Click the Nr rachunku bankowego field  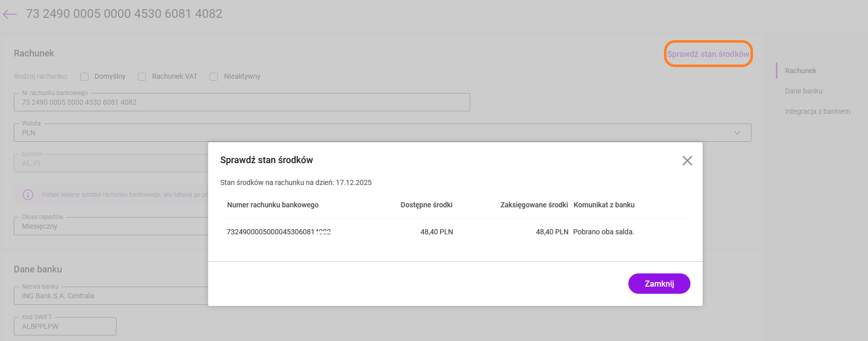coord(241,102)
